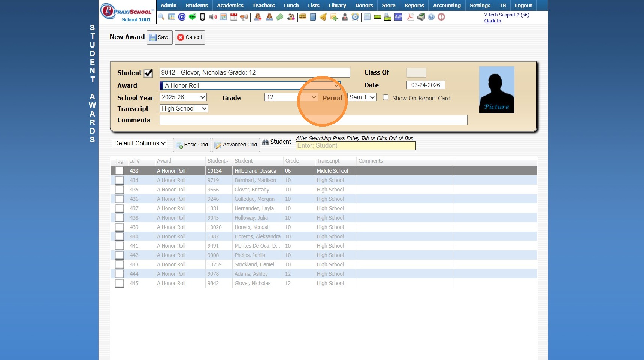Image resolution: width=644 pixels, height=360 pixels.
Task: Click the PraxiSchool logo
Action: [127, 12]
